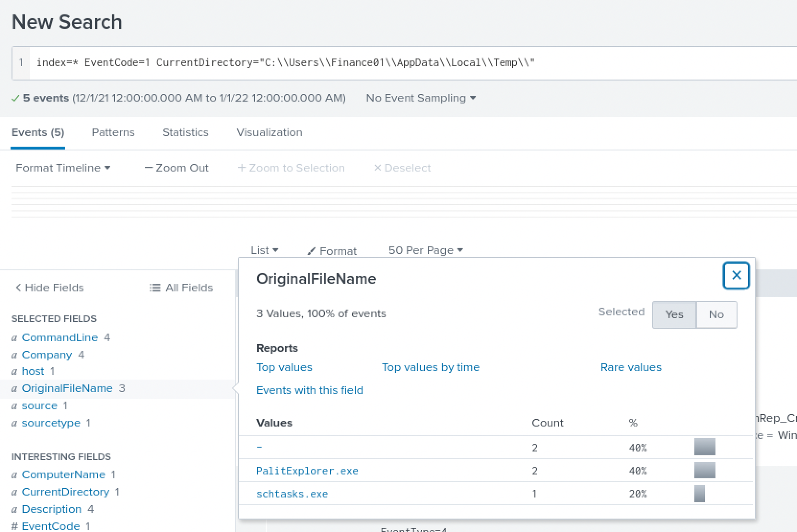Click the All Fields list icon

click(155, 288)
